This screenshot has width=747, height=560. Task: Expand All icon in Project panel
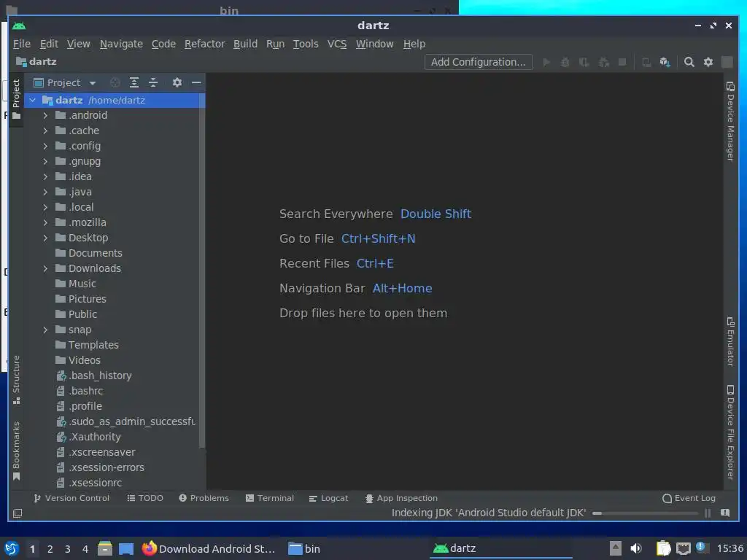click(x=134, y=82)
